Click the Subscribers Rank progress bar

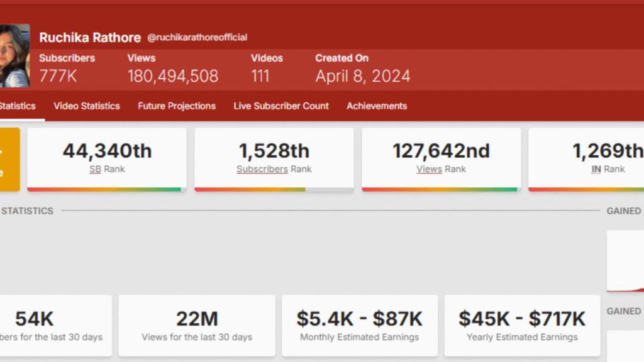274,190
